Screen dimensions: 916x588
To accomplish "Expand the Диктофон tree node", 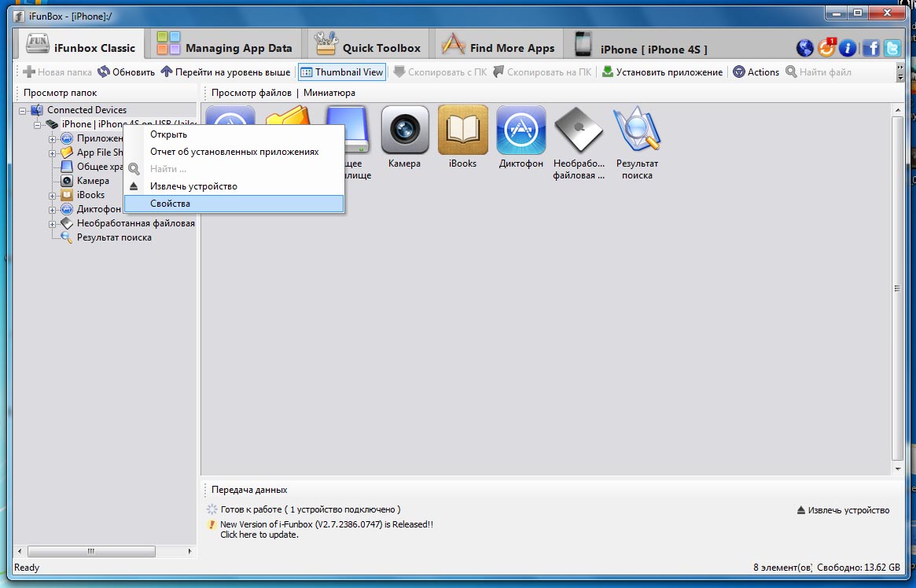I will pyautogui.click(x=52, y=210).
